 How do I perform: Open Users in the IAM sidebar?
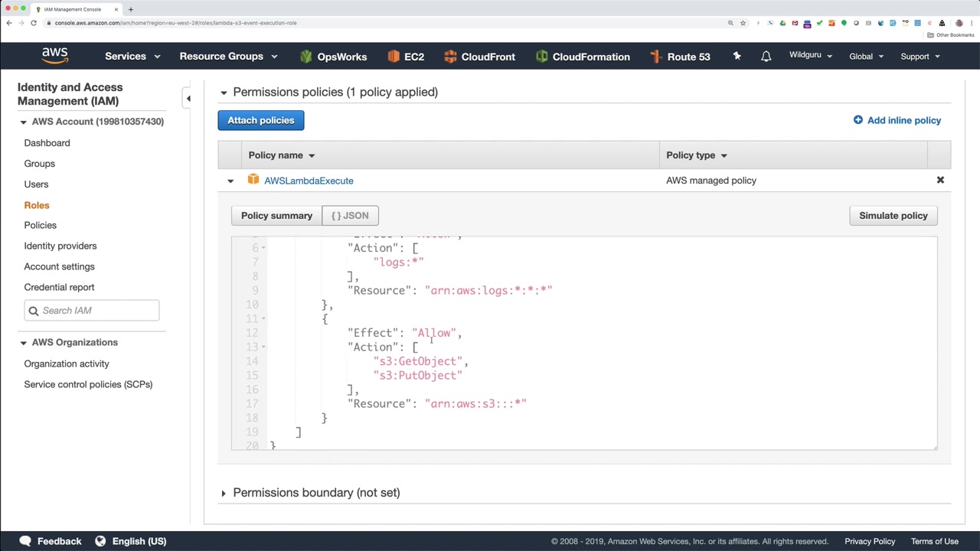pyautogui.click(x=36, y=184)
